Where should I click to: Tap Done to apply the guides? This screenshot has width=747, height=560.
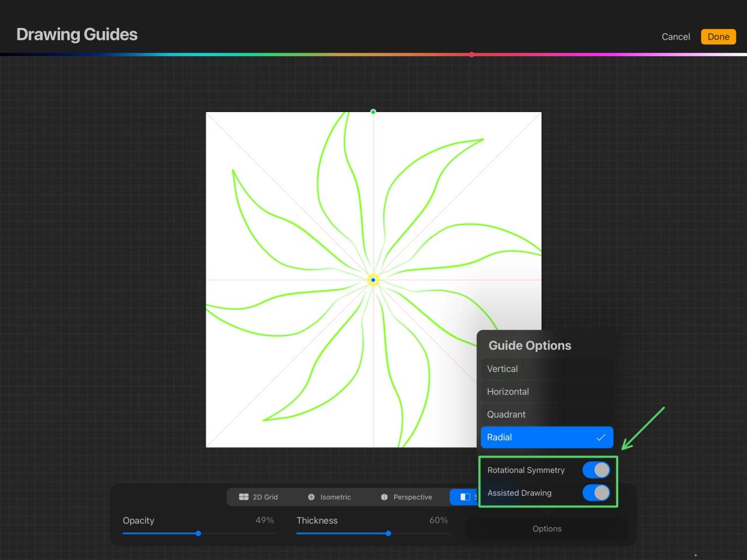(718, 36)
